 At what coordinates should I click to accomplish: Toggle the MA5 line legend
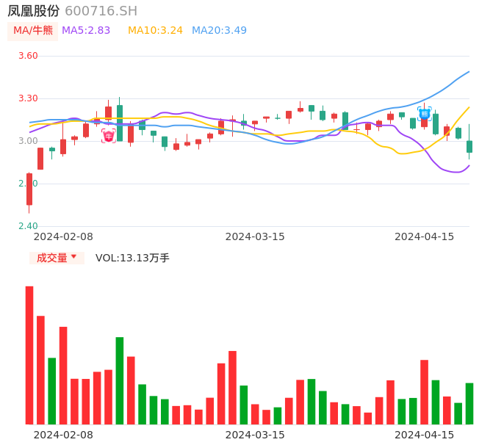pyautogui.click(x=86, y=31)
